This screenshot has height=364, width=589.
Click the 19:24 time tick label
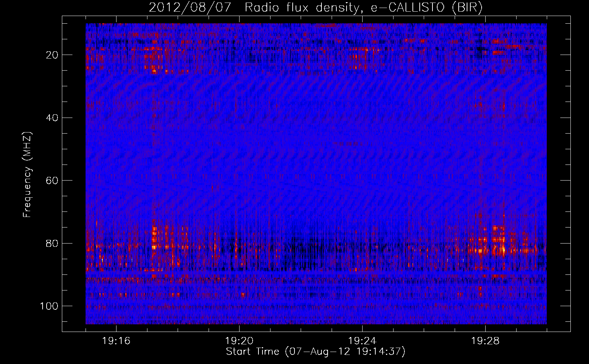(x=362, y=341)
